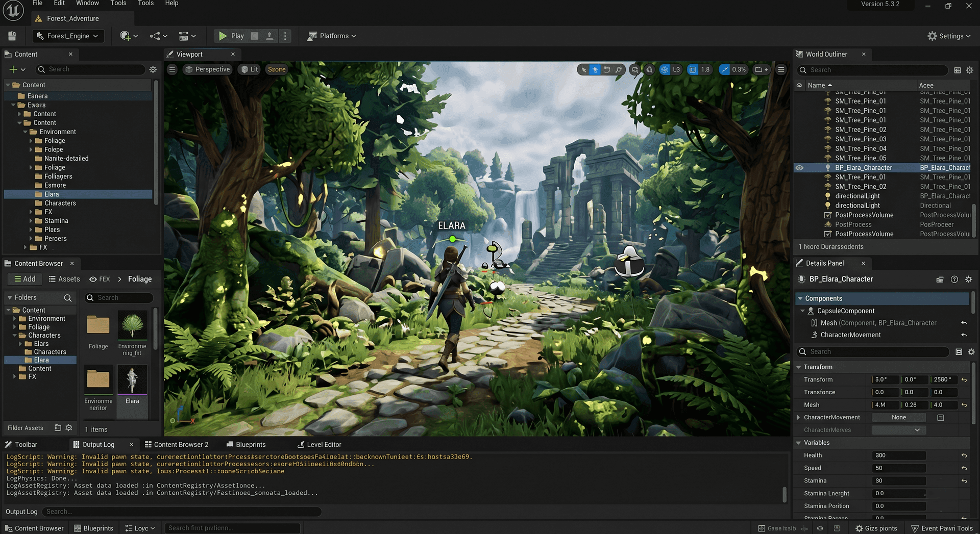
Task: Open the Window menu
Action: point(87,3)
